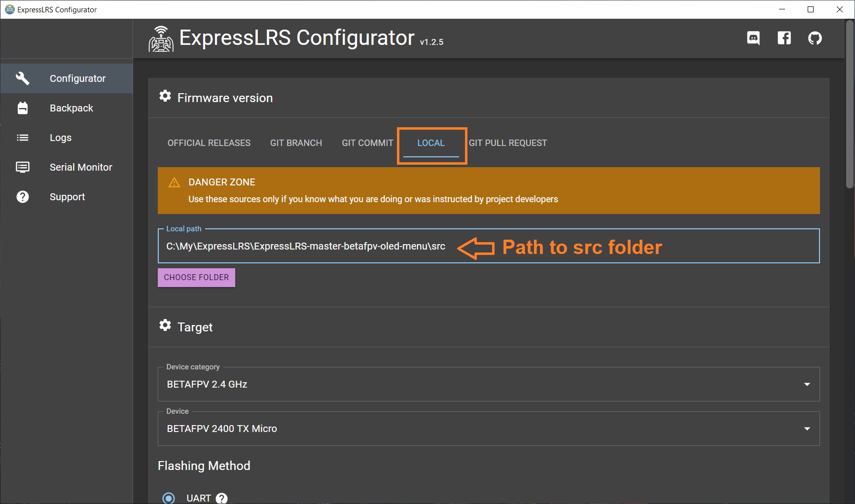Expand the Device category dropdown arrow
This screenshot has width=855, height=504.
[x=807, y=384]
